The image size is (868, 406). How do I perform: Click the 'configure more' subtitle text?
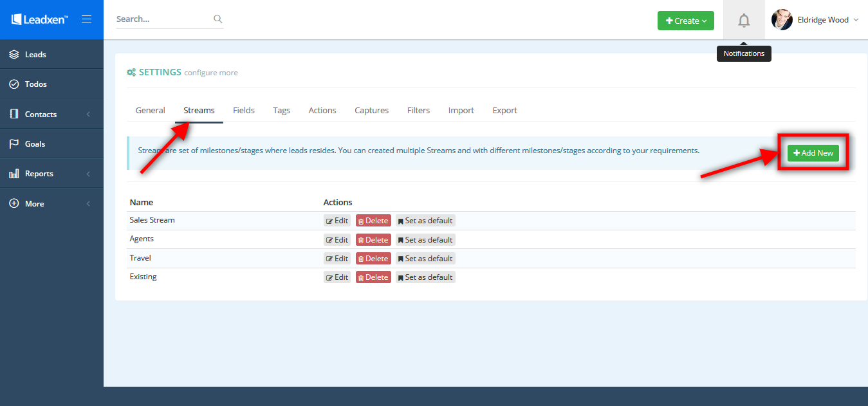[x=211, y=73]
